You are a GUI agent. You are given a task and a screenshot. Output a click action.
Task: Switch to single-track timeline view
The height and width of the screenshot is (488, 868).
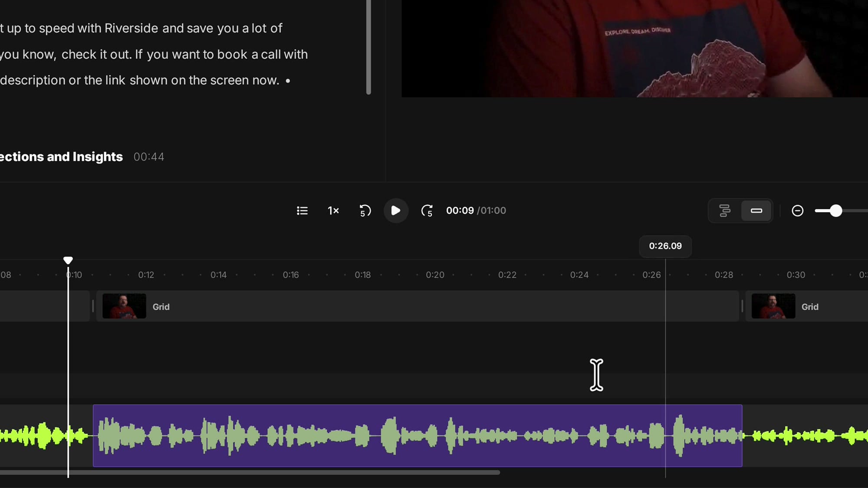(x=756, y=211)
